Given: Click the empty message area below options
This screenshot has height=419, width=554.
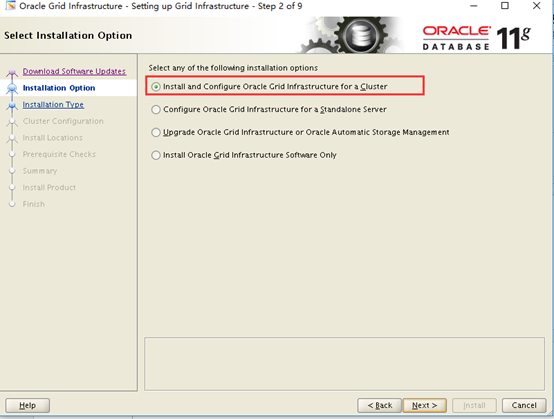Looking at the screenshot, I should [344, 364].
